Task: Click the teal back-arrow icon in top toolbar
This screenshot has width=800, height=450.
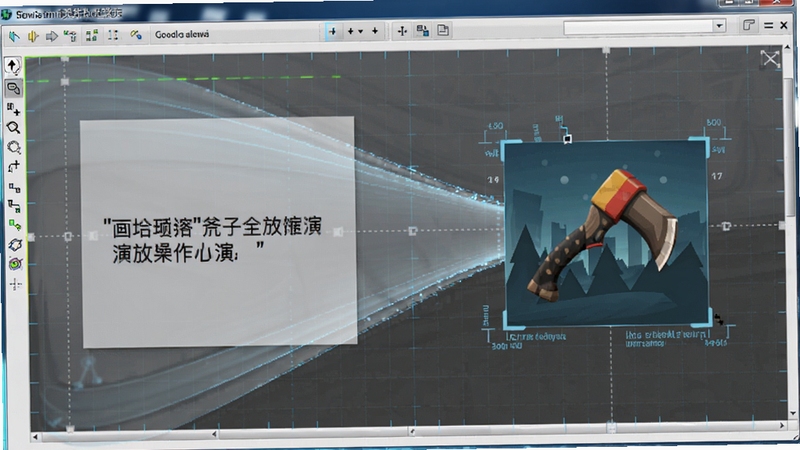Action: click(x=14, y=36)
